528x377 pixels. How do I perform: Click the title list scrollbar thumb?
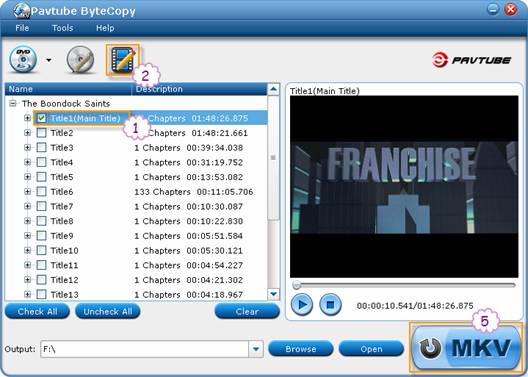pyautogui.click(x=273, y=158)
